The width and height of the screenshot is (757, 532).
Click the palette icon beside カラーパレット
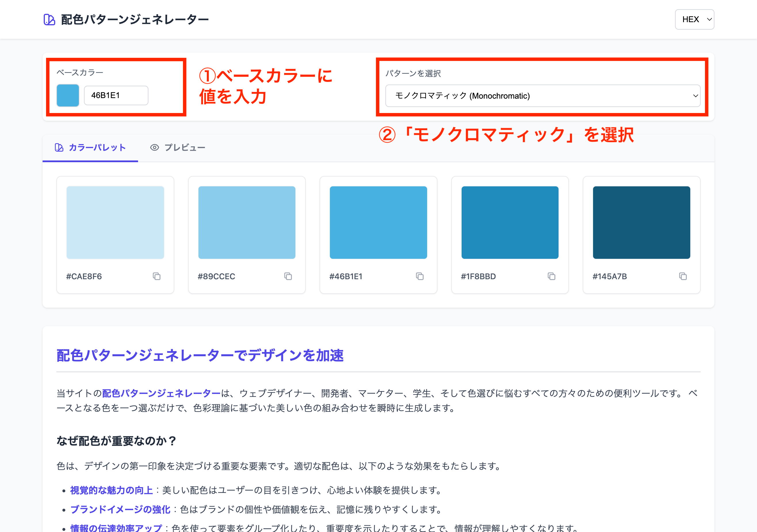(x=59, y=147)
